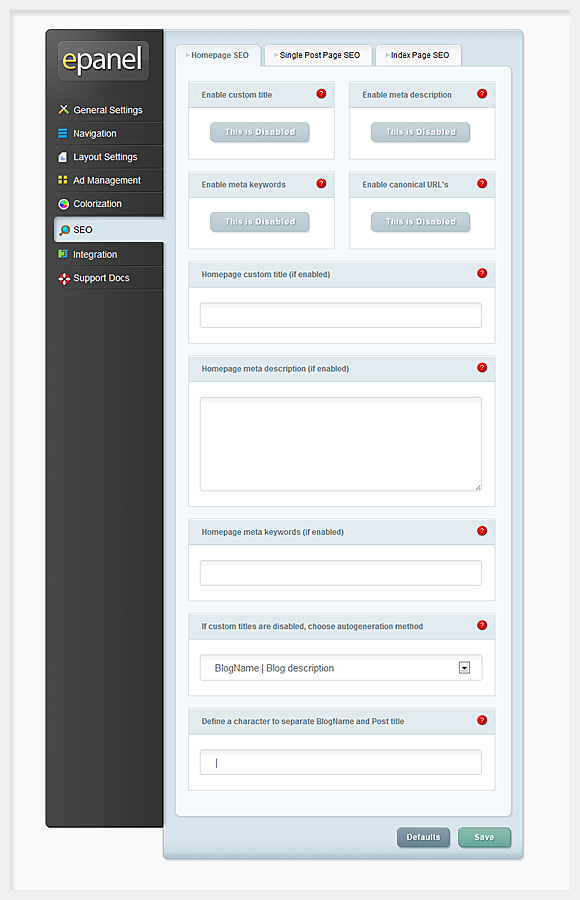Viewport: 580px width, 900px height.
Task: Click the Save button
Action: [484, 837]
